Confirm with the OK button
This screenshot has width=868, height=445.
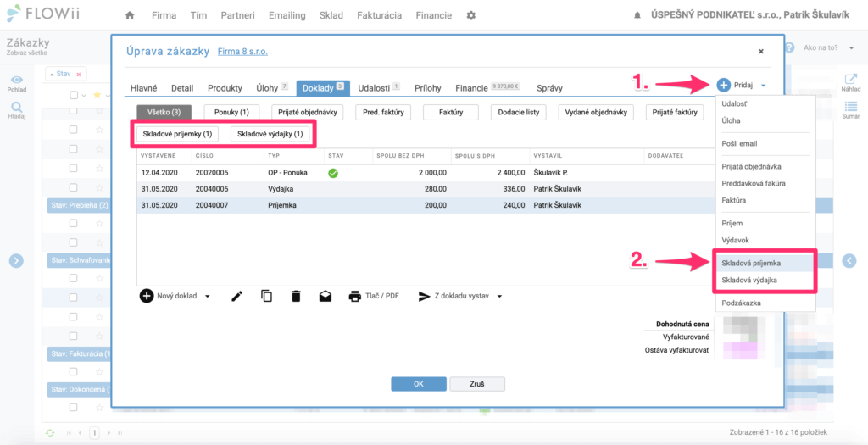pyautogui.click(x=419, y=384)
